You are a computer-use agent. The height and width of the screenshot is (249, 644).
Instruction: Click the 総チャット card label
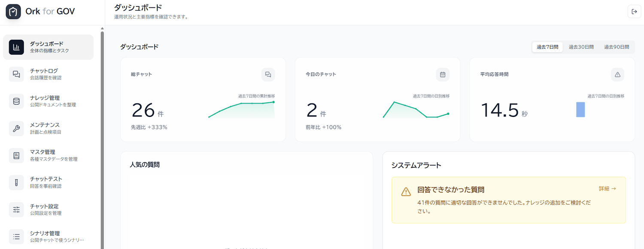(x=142, y=74)
